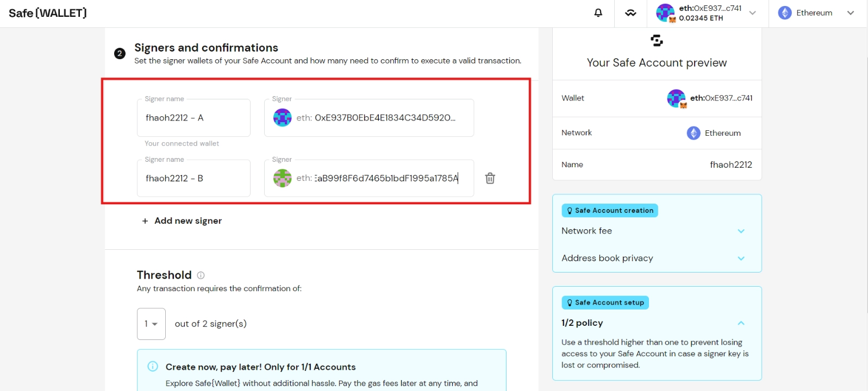Click the Threshold heading
The width and height of the screenshot is (868, 391).
(x=164, y=275)
